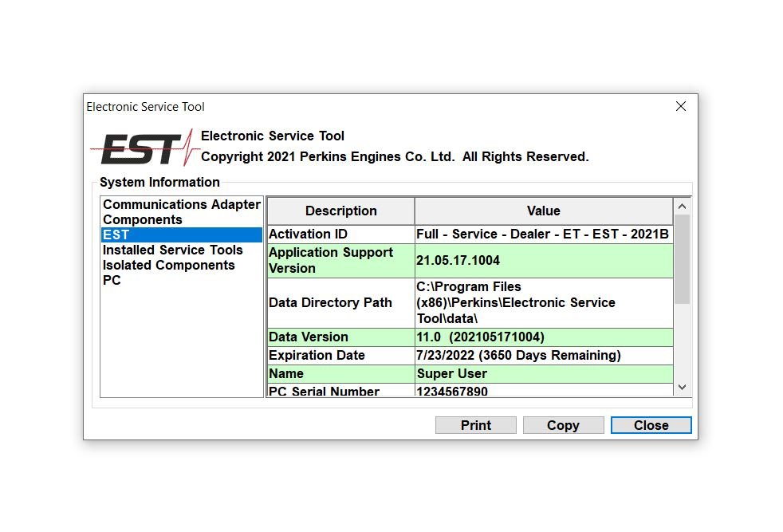
Task: Click the Expiration Date cell
Action: point(341,356)
